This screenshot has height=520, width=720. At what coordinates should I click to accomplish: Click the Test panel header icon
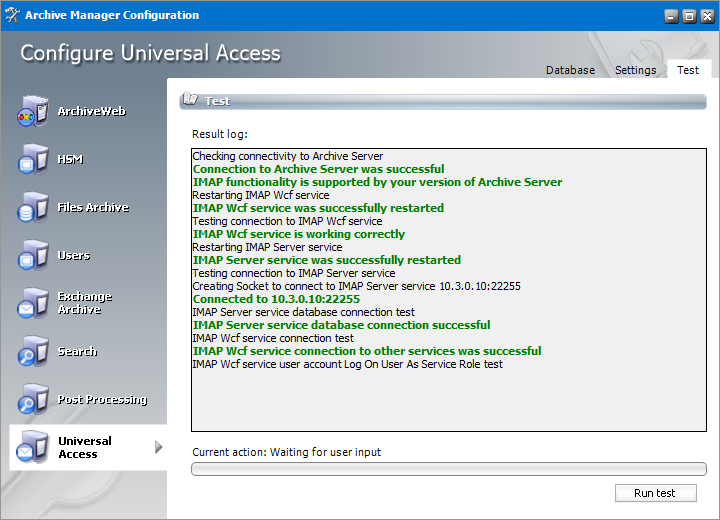click(x=190, y=101)
